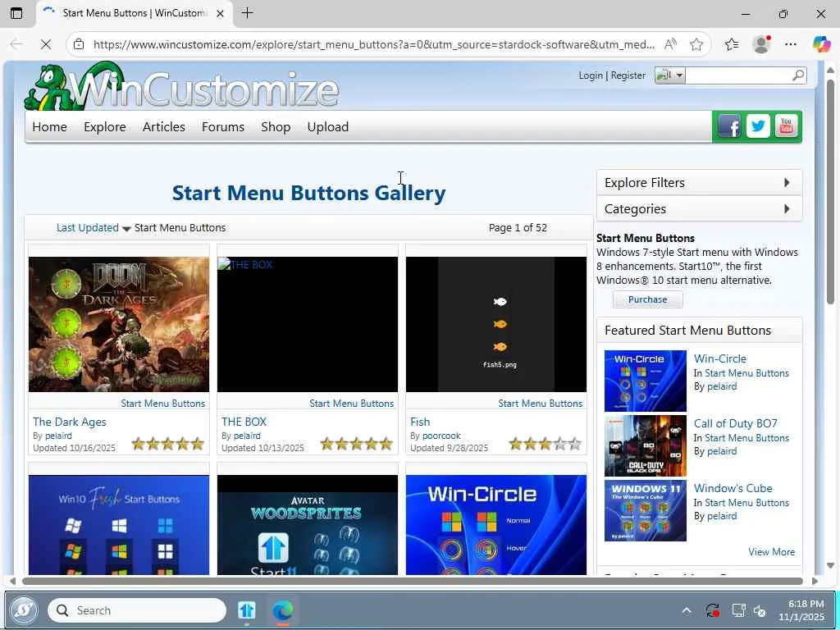This screenshot has height=630, width=840.
Task: Switch to Microsoft Edge taskbar icon
Action: coord(283,610)
